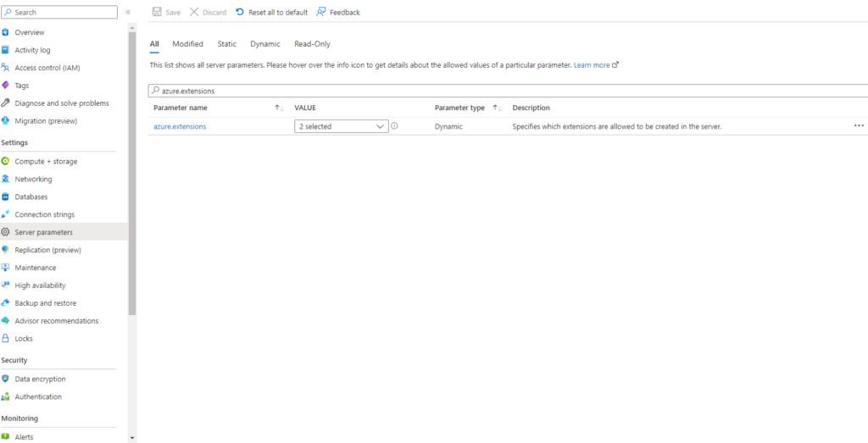Switch to the Static tab

pyautogui.click(x=227, y=44)
